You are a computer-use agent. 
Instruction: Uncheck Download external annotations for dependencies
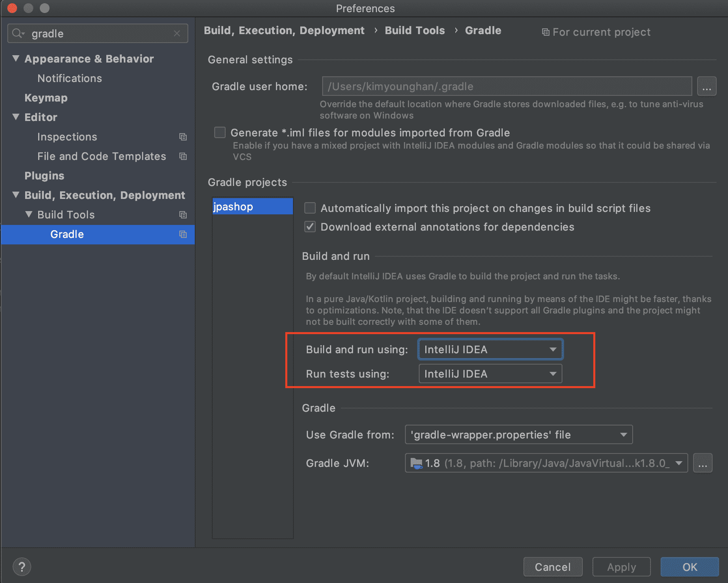(310, 227)
